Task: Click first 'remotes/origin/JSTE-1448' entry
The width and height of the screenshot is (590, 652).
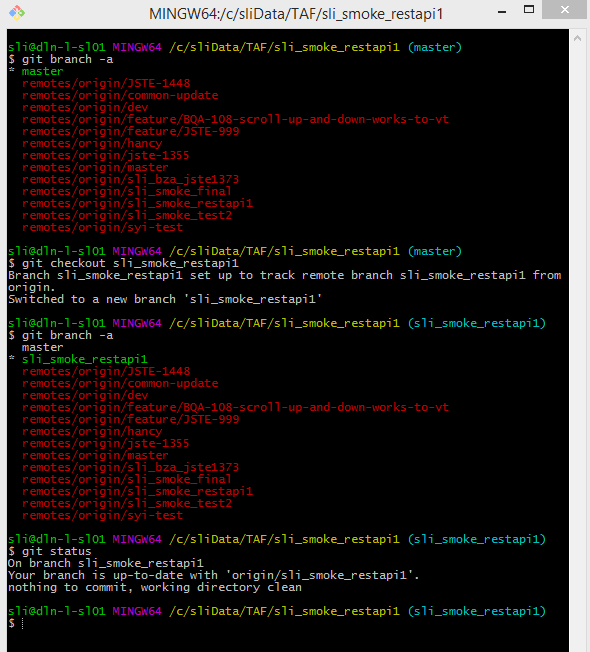Action: tap(106, 83)
